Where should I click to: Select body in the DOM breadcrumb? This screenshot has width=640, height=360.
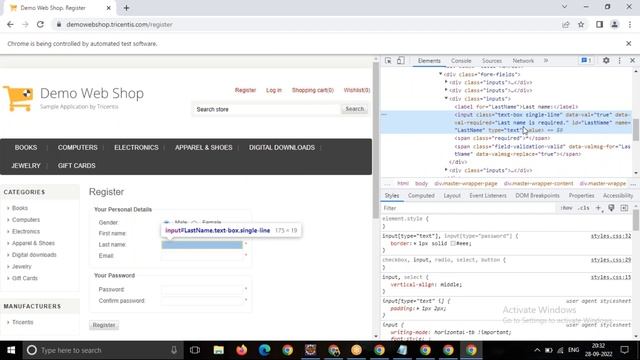click(x=421, y=184)
